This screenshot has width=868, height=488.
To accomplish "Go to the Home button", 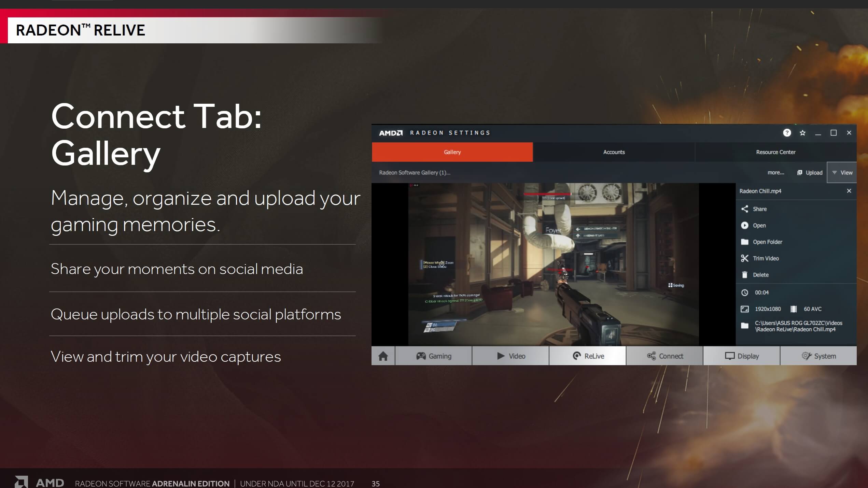I will tap(383, 356).
